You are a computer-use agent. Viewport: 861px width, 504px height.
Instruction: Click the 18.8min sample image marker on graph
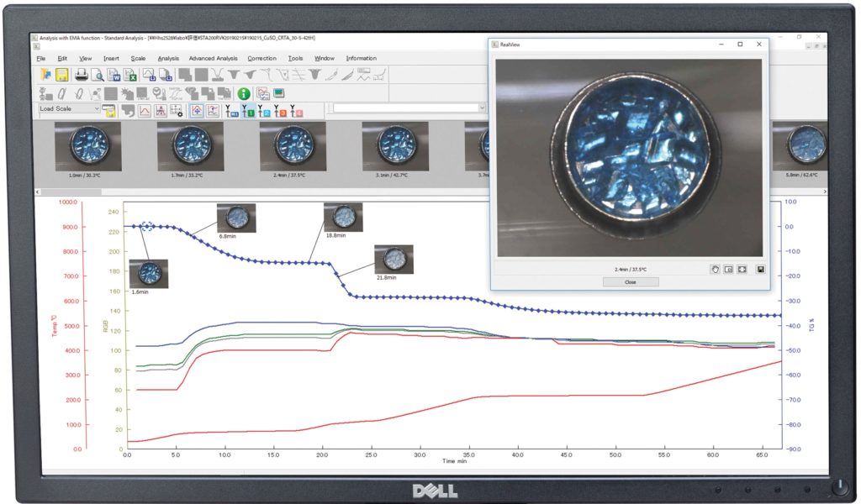coord(342,218)
